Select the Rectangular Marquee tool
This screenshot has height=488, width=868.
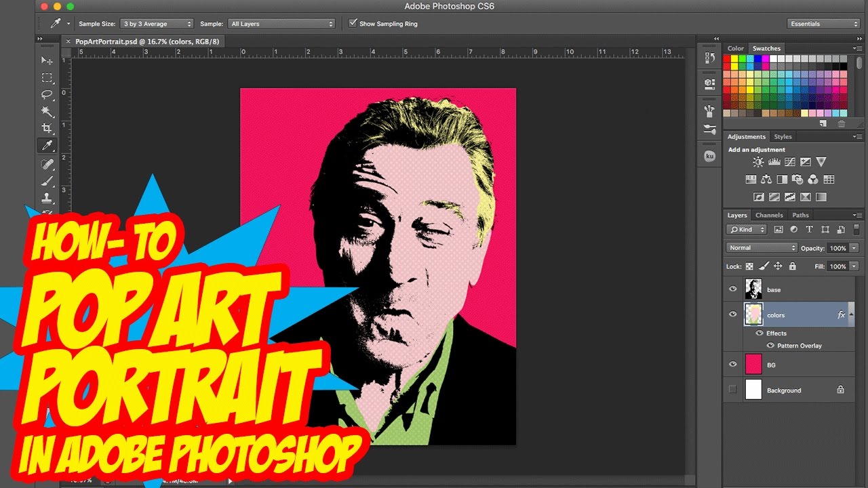[x=47, y=78]
